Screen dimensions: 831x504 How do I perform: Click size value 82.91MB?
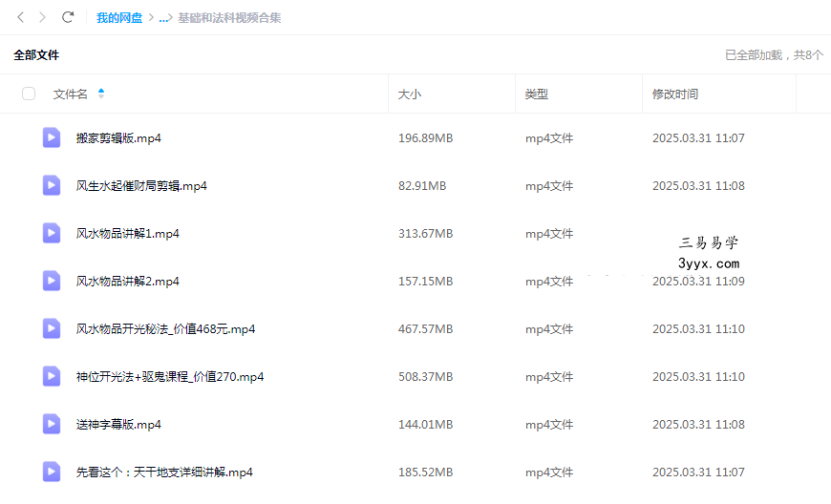click(422, 186)
